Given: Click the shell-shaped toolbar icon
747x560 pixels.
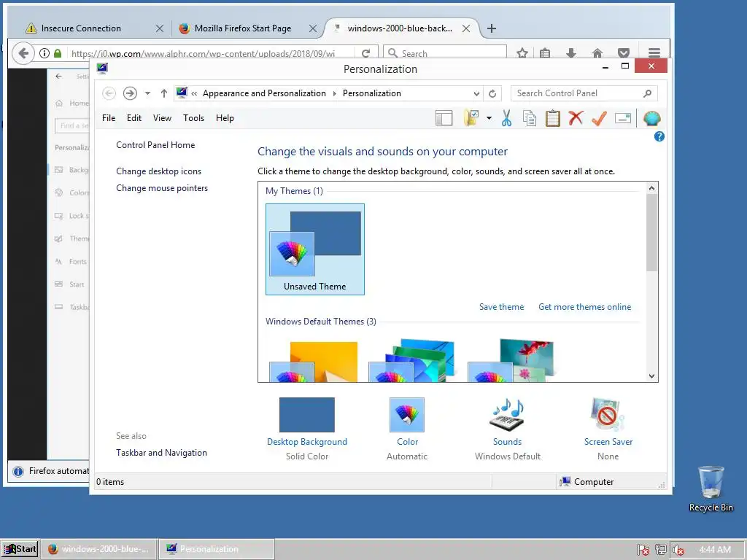Looking at the screenshot, I should click(651, 118).
